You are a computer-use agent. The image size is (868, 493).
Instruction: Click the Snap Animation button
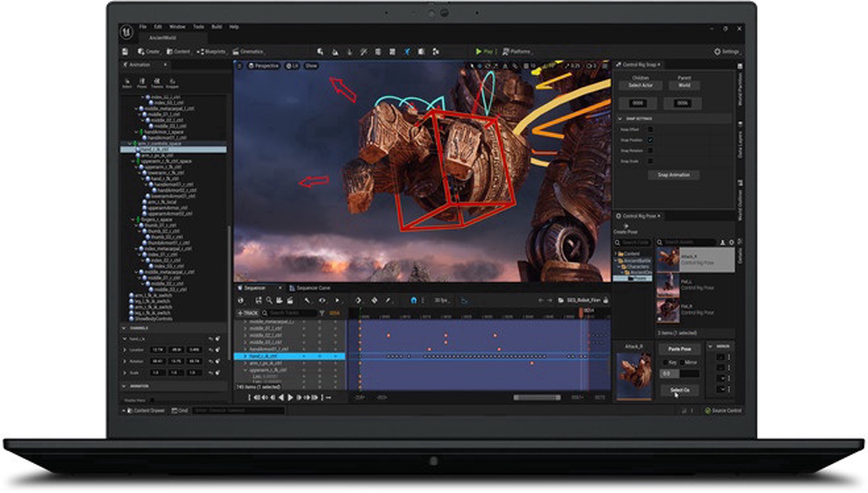point(673,175)
